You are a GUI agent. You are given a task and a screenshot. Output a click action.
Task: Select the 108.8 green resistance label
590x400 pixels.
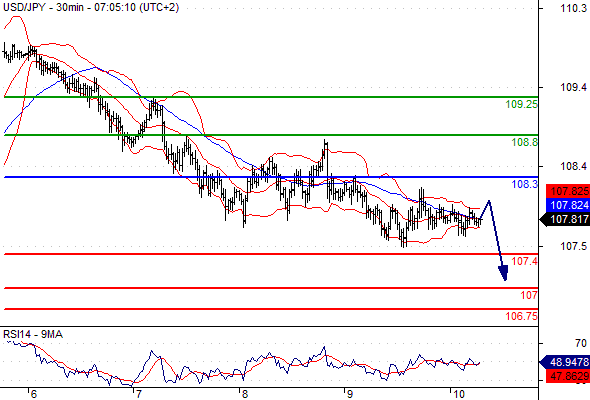point(525,142)
